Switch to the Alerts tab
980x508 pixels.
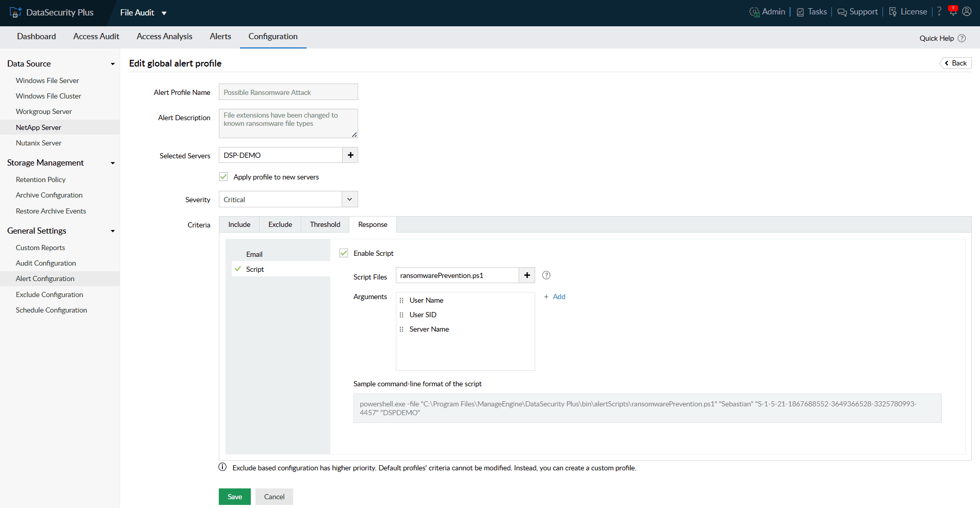click(220, 37)
